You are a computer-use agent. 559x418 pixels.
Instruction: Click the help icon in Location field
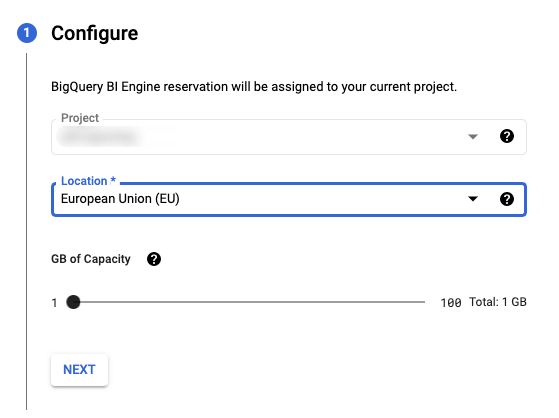pos(507,199)
